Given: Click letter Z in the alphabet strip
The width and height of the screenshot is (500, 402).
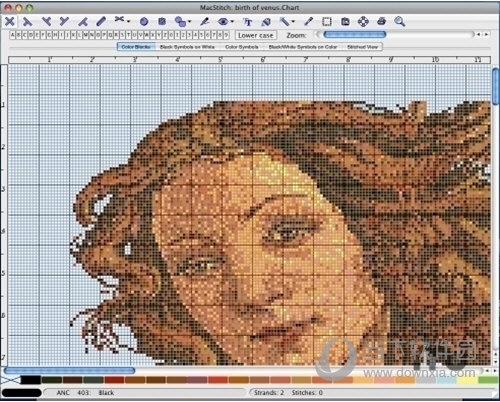Looking at the screenshot, I should coord(165,35).
